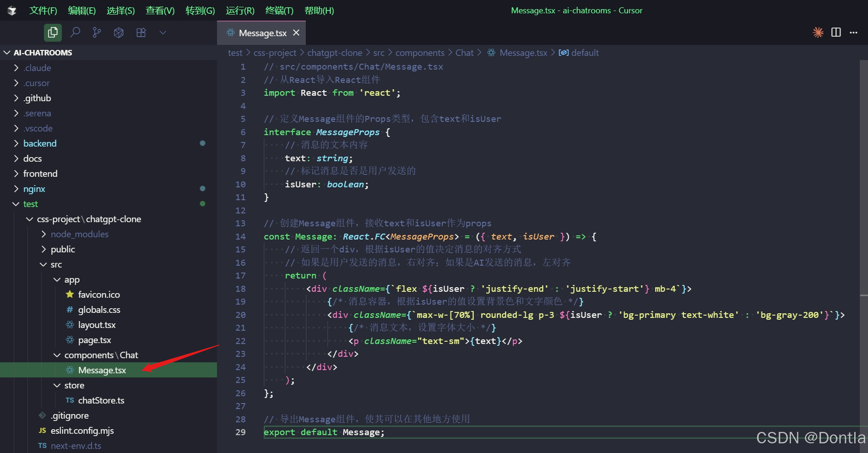Open the 帮助(H) menu
868x453 pixels.
click(x=319, y=11)
